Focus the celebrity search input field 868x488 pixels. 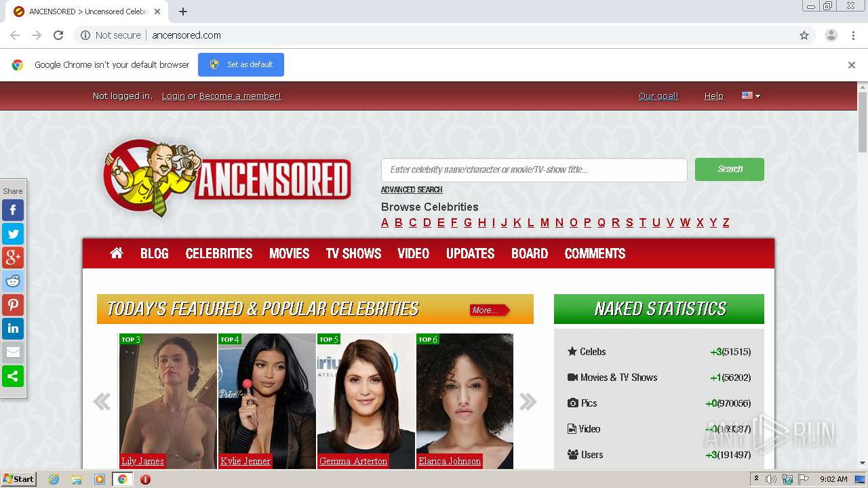pos(534,169)
